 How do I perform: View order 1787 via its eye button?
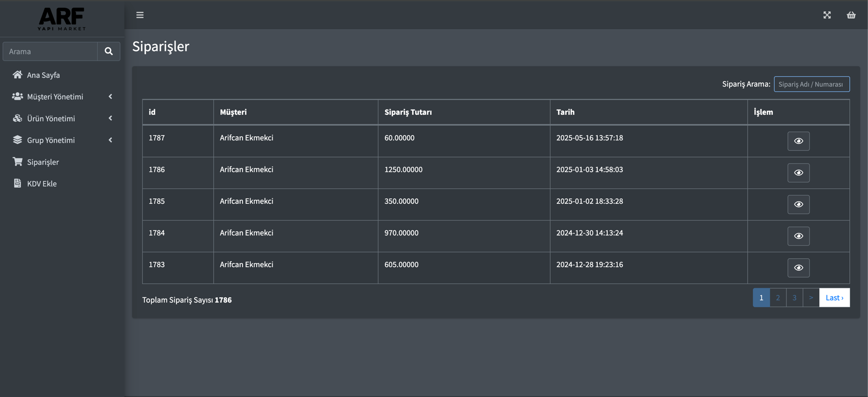click(798, 141)
